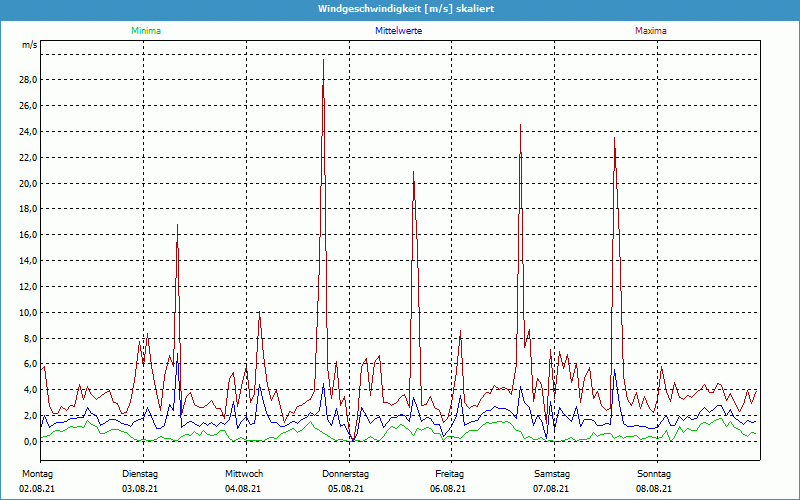The width and height of the screenshot is (800, 500).
Task: Click the 8,0 y-axis value
Action: [x=32, y=339]
